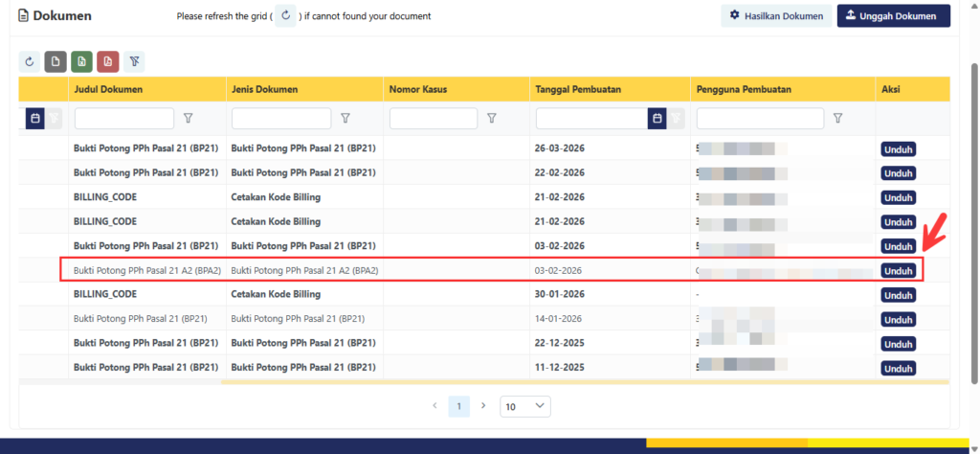Open the Jenis Dokumen column filter funnel
Screen dimensions: 980x454
tap(345, 118)
